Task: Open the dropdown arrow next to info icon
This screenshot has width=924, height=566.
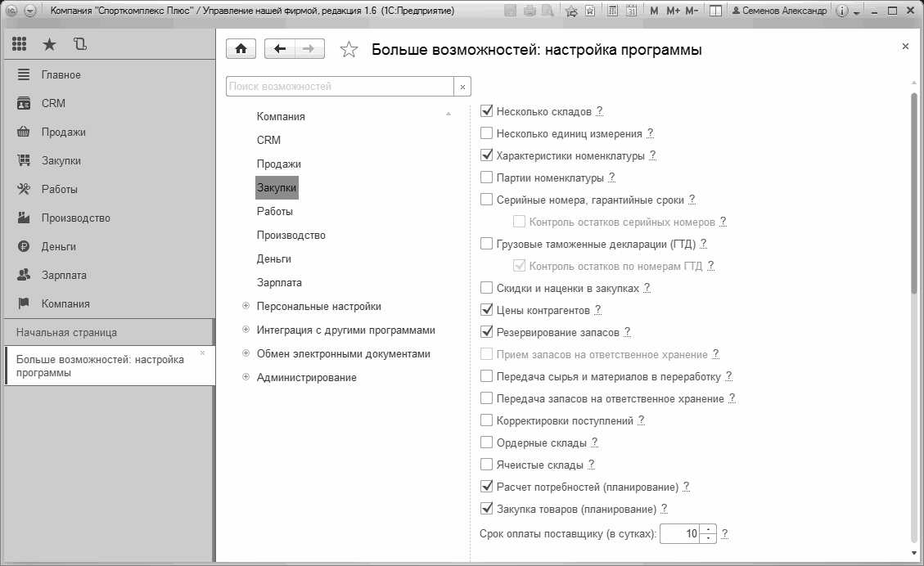Action: point(856,11)
